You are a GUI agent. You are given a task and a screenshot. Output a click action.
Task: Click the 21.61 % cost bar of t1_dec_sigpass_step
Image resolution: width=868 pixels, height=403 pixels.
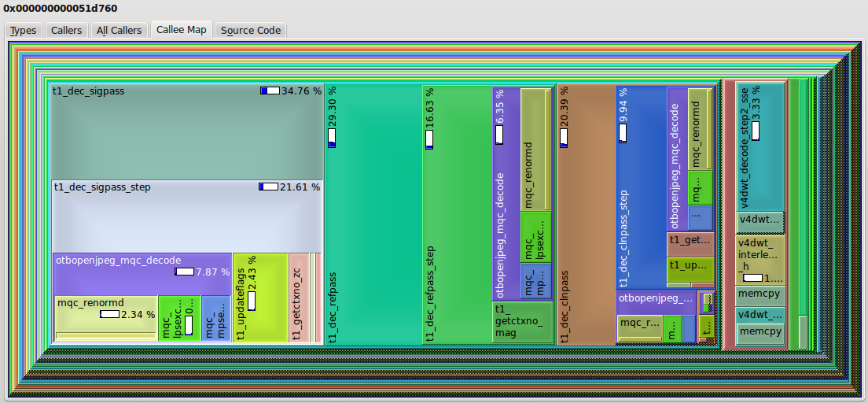(x=268, y=187)
